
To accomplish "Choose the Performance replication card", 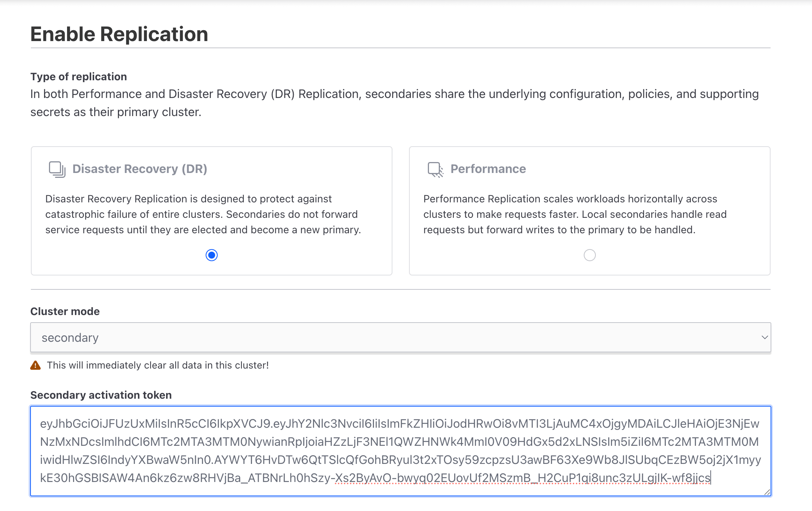I will pos(589,210).
